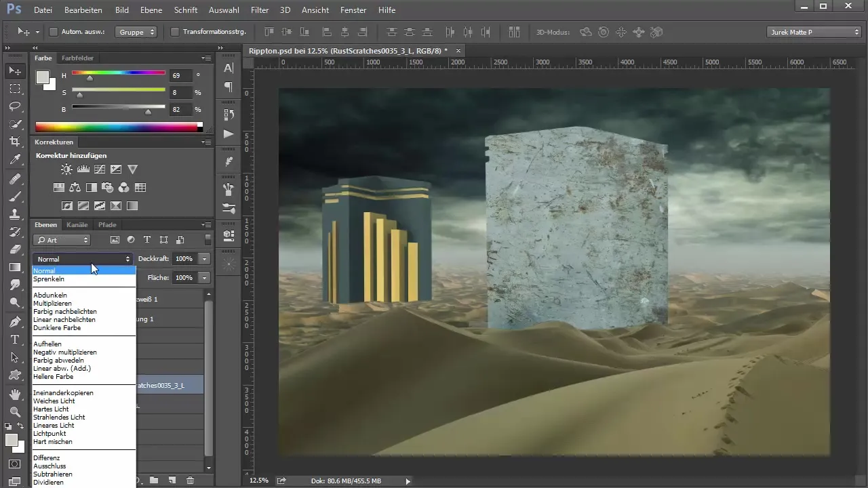The height and width of the screenshot is (488, 868).
Task: Click the color spectrum bar
Action: tap(117, 127)
